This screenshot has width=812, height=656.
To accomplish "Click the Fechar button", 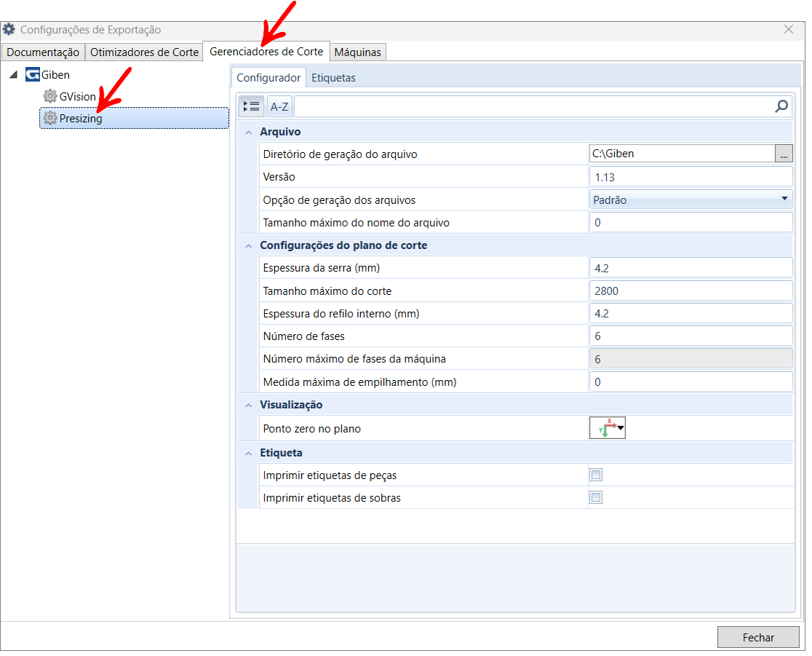I will click(x=758, y=637).
